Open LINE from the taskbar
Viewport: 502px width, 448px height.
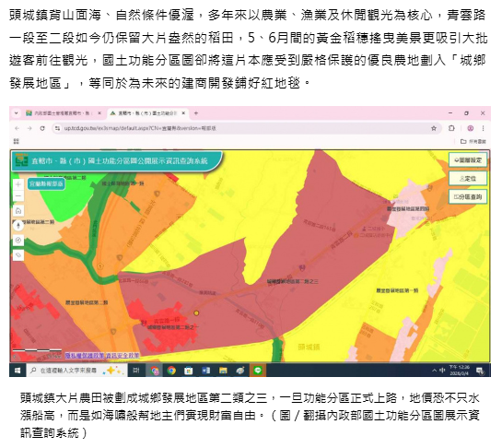coord(257,371)
